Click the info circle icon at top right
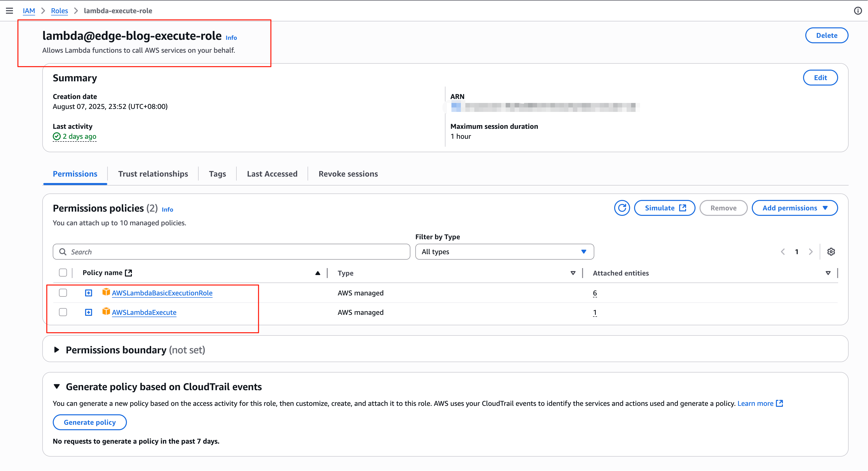The height and width of the screenshot is (471, 868). (x=858, y=11)
